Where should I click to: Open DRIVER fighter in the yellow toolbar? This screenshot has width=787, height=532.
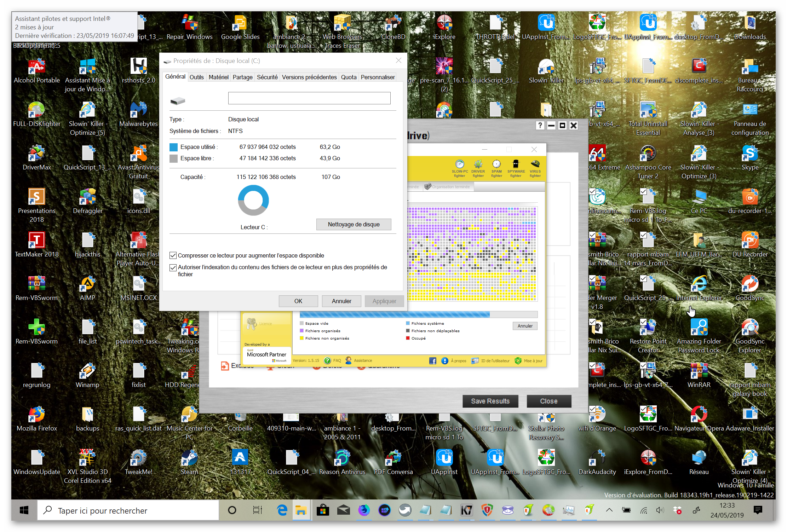click(x=478, y=168)
